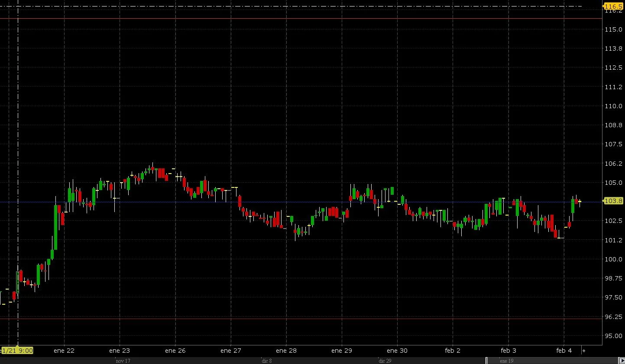
Task: Click the time-range scrollbar thumb labeled ene 19
Action: click(x=552, y=361)
